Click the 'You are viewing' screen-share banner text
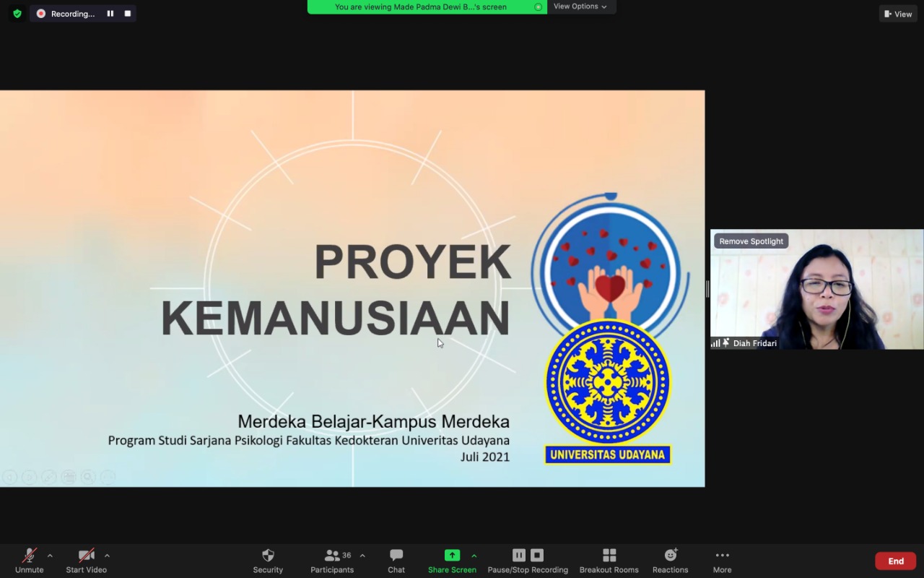924x578 pixels. (421, 7)
